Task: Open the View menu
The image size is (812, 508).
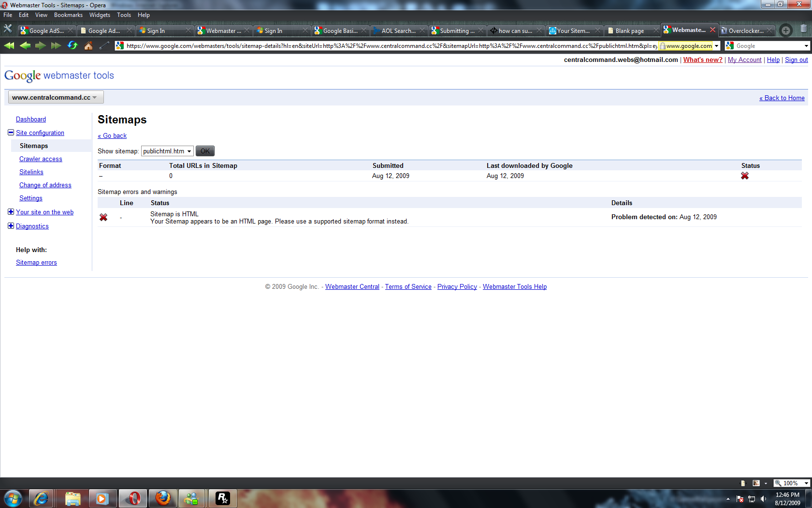Action: [41, 15]
